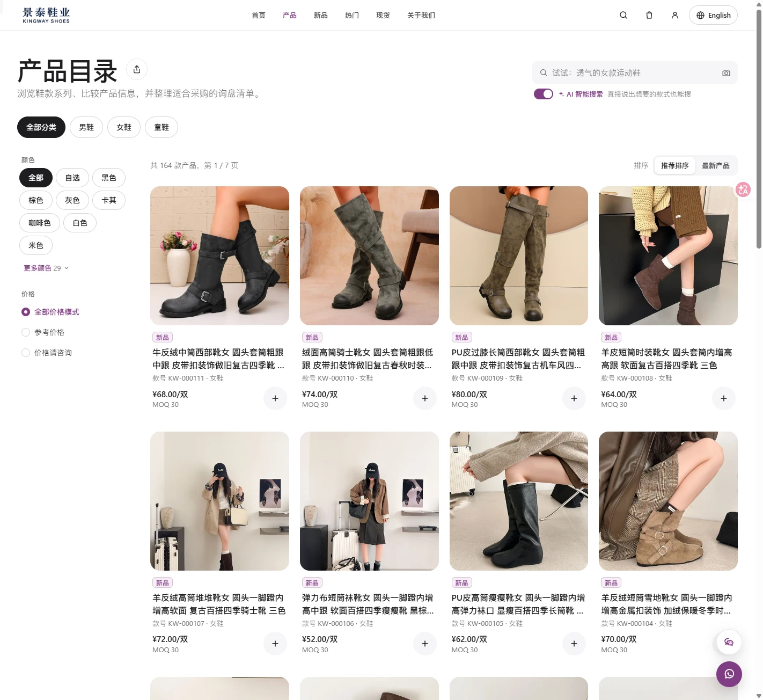Image resolution: width=763 pixels, height=700 pixels.
Task: Sort by 最新产品
Action: 716,165
